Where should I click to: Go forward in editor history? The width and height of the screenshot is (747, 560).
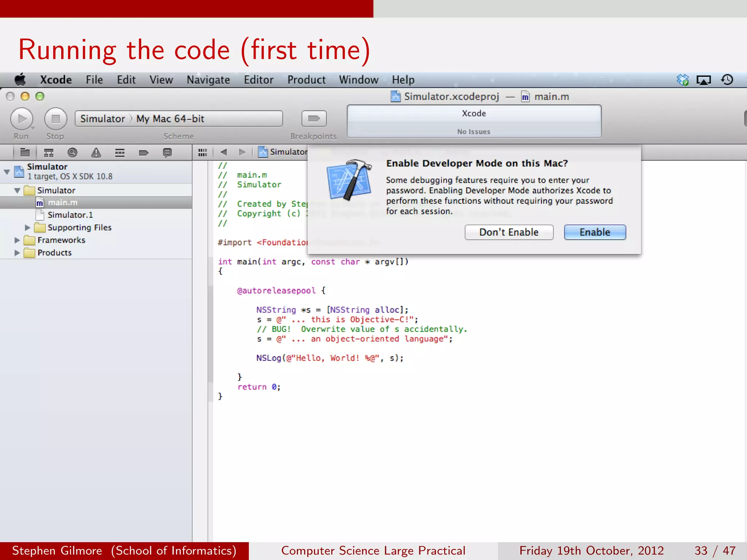(x=242, y=152)
